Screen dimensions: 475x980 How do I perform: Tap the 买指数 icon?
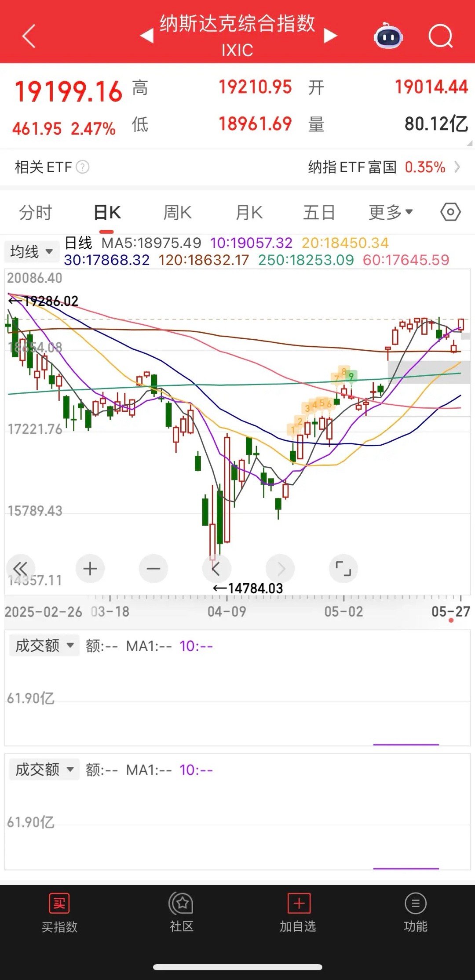59,904
